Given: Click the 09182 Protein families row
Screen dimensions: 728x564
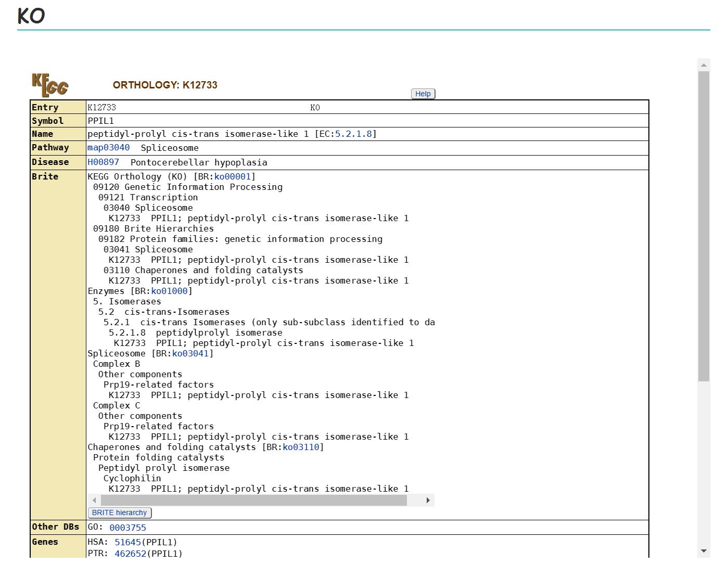Looking at the screenshot, I should click(x=240, y=239).
